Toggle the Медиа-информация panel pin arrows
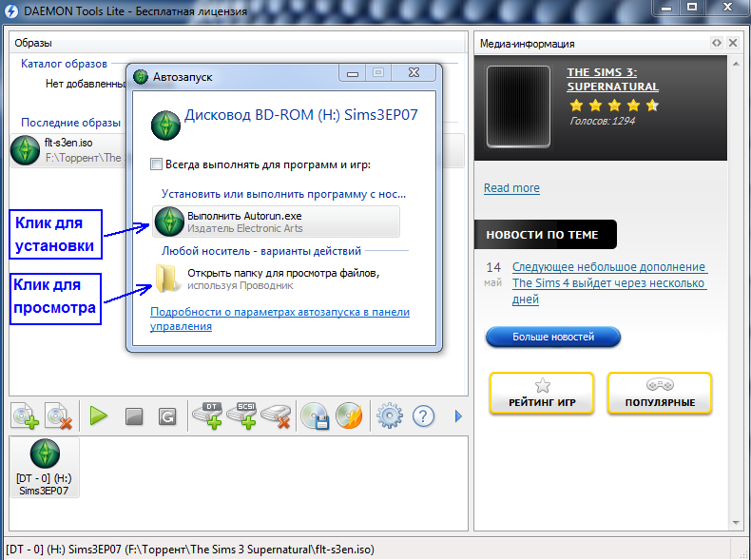The height and width of the screenshot is (560, 751). 717,43
